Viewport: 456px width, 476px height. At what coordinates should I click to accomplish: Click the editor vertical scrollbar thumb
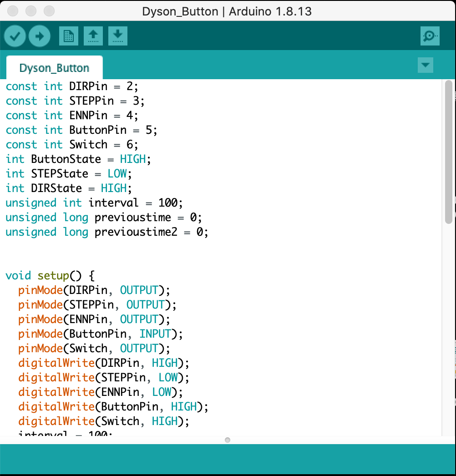coord(448,152)
